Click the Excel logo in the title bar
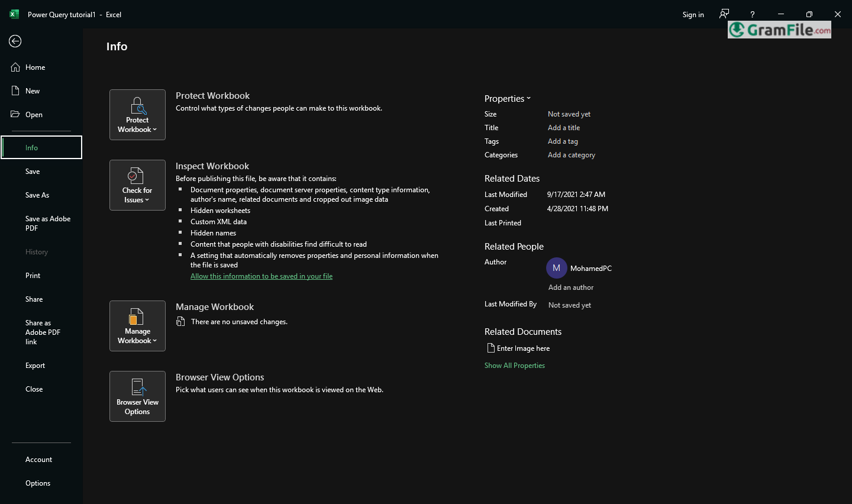This screenshot has width=852, height=504. tap(14, 14)
